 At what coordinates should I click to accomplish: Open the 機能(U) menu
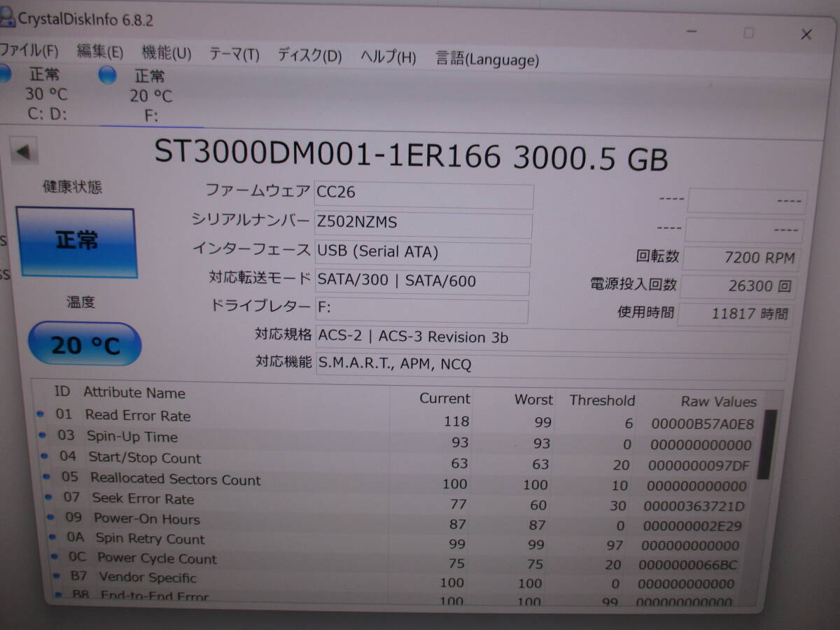tap(167, 52)
